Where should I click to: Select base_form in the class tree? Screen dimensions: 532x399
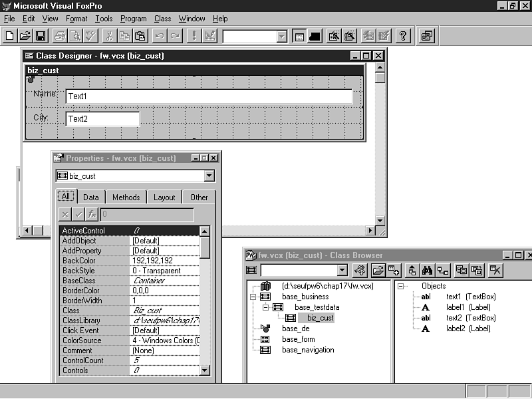pyautogui.click(x=299, y=339)
